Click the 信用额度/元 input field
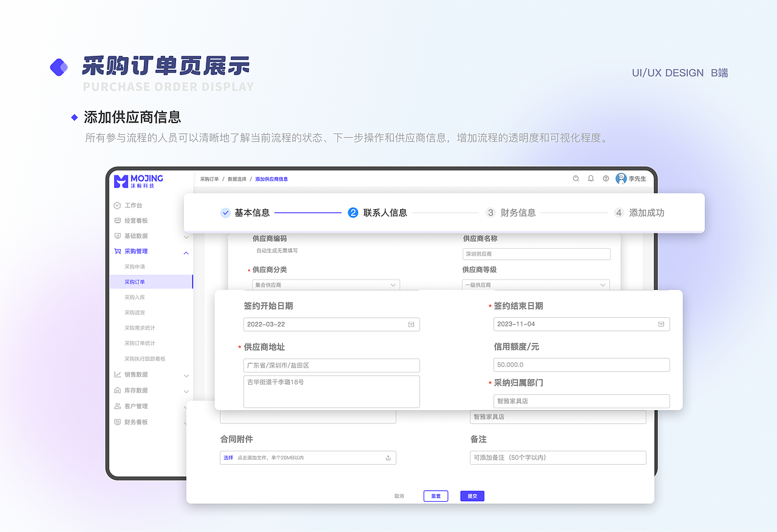Viewport: 777px width, 532px height. [582, 365]
